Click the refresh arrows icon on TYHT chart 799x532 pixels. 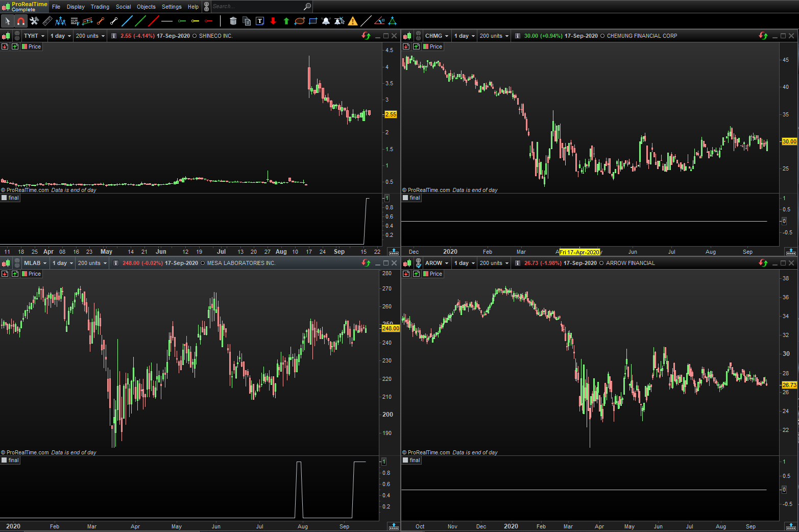tap(366, 36)
